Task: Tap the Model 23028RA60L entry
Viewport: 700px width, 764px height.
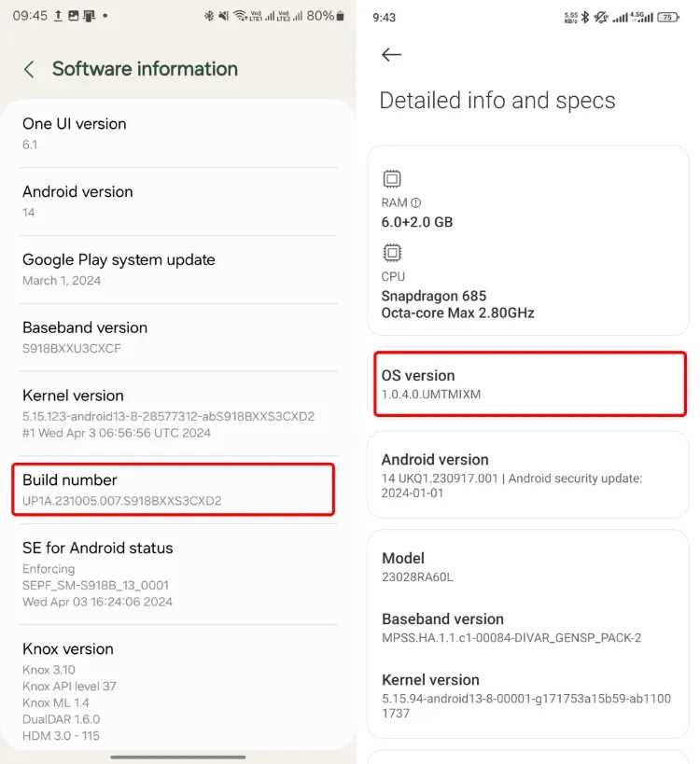Action: click(x=527, y=567)
